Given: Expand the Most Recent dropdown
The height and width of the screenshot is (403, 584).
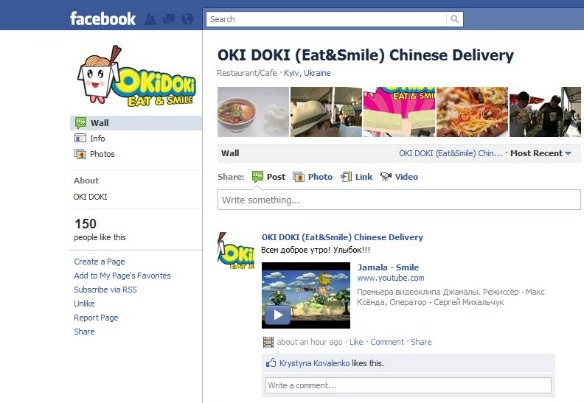Looking at the screenshot, I should pyautogui.click(x=540, y=153).
